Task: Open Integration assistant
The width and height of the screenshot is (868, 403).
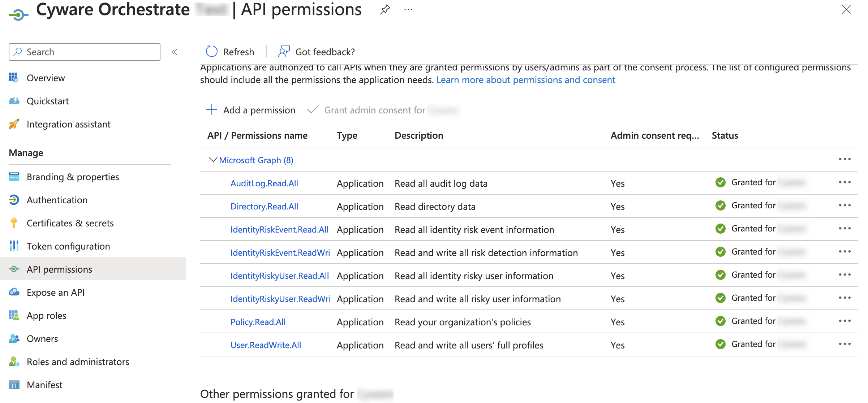Action: [x=69, y=124]
